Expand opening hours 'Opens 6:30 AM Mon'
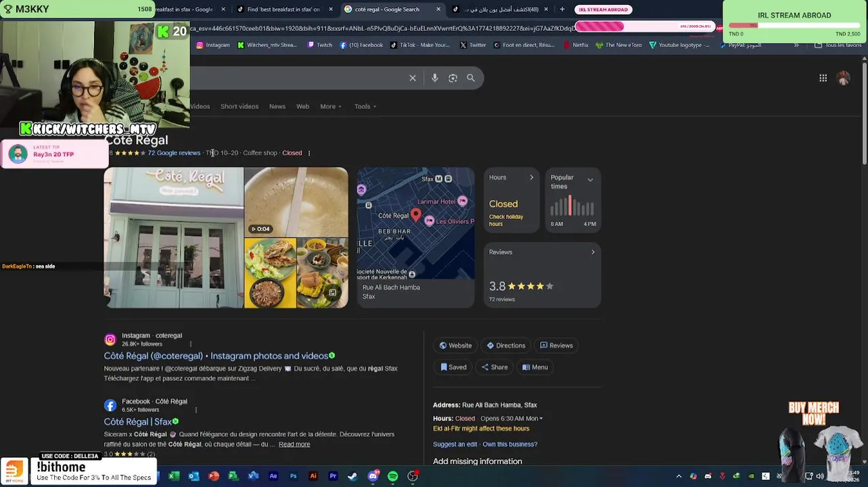Image resolution: width=868 pixels, height=487 pixels. (511, 419)
